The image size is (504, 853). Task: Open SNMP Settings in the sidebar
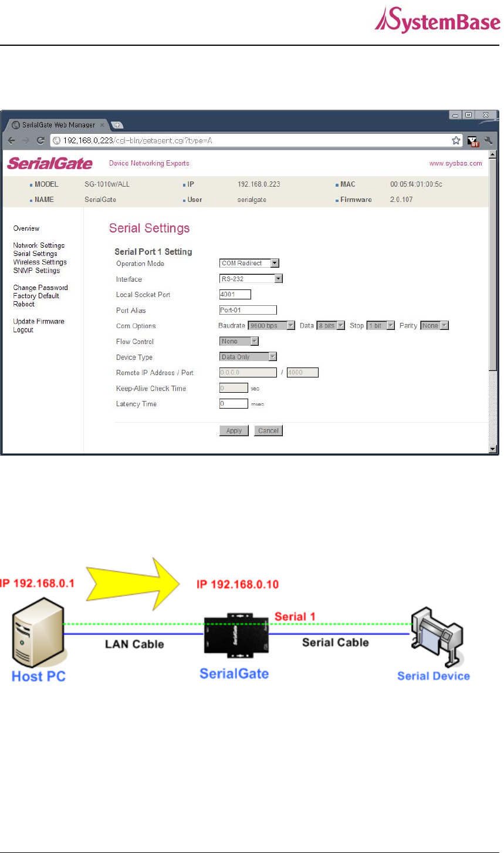36,271
